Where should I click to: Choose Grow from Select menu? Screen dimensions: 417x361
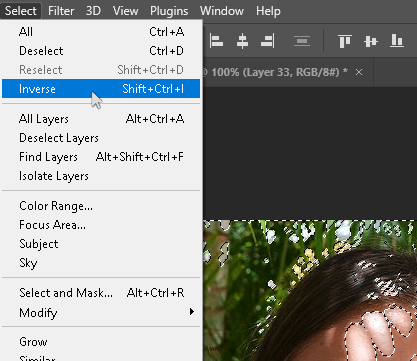point(101,342)
